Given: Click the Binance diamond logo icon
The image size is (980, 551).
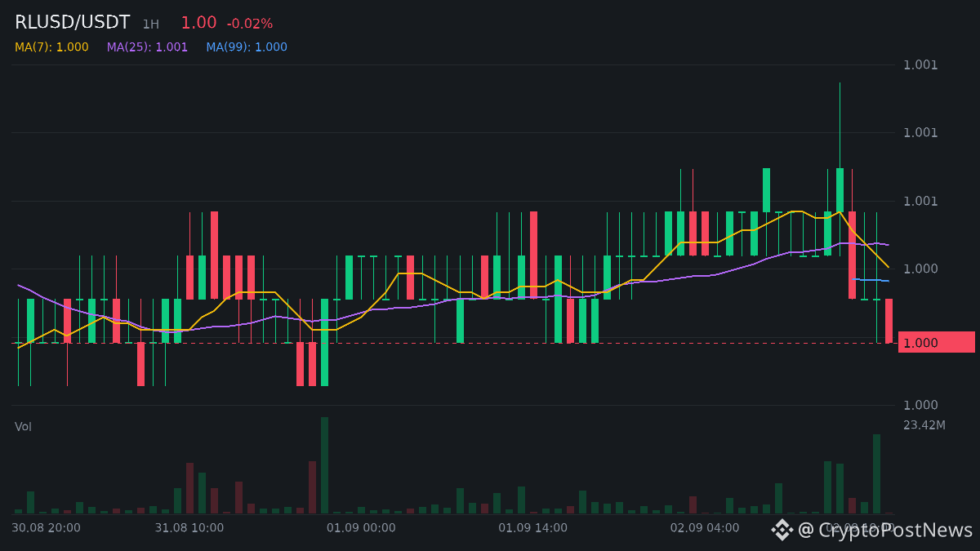Looking at the screenshot, I should pyautogui.click(x=782, y=530).
